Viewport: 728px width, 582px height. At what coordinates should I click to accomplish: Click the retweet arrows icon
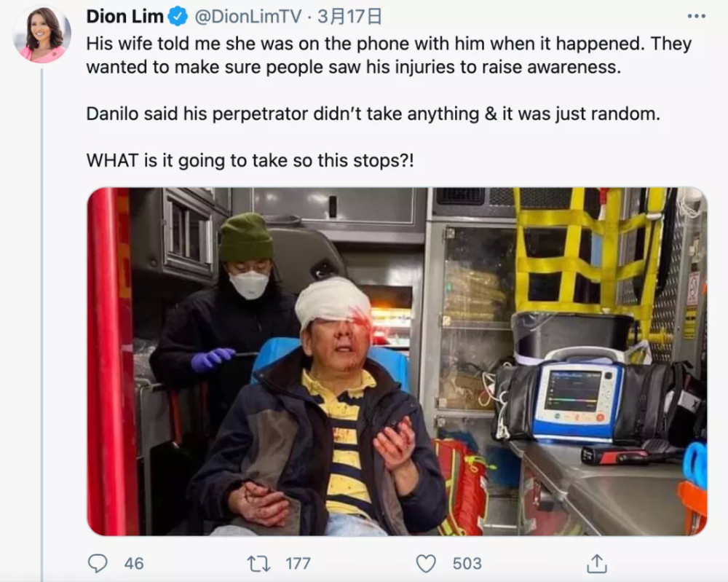258,564
